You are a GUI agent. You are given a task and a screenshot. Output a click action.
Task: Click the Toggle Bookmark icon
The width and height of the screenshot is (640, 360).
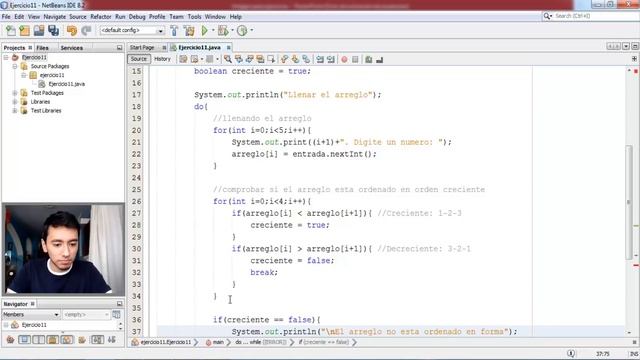click(x=306, y=60)
